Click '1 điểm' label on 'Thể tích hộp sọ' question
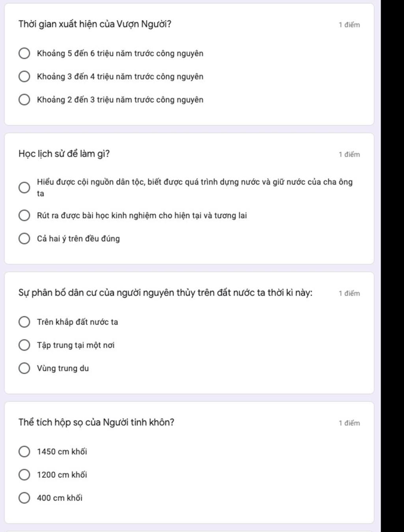 349,423
